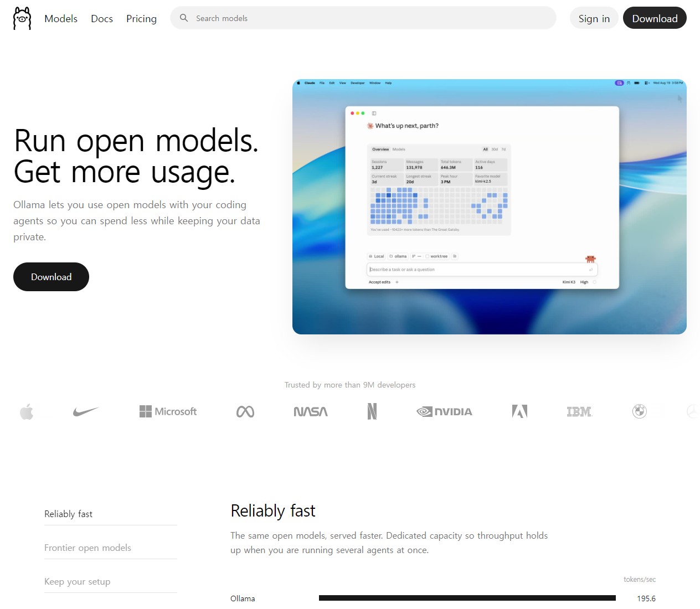Open the High effort selector
This screenshot has width=700, height=609.
tap(584, 282)
